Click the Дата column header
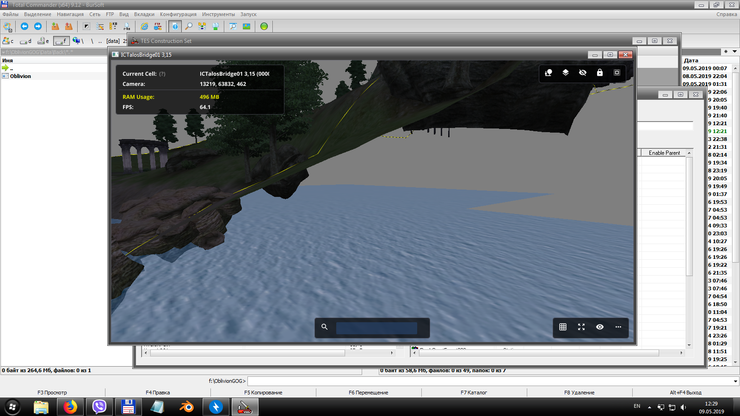Viewport: 740px width, 416px height. (x=691, y=60)
